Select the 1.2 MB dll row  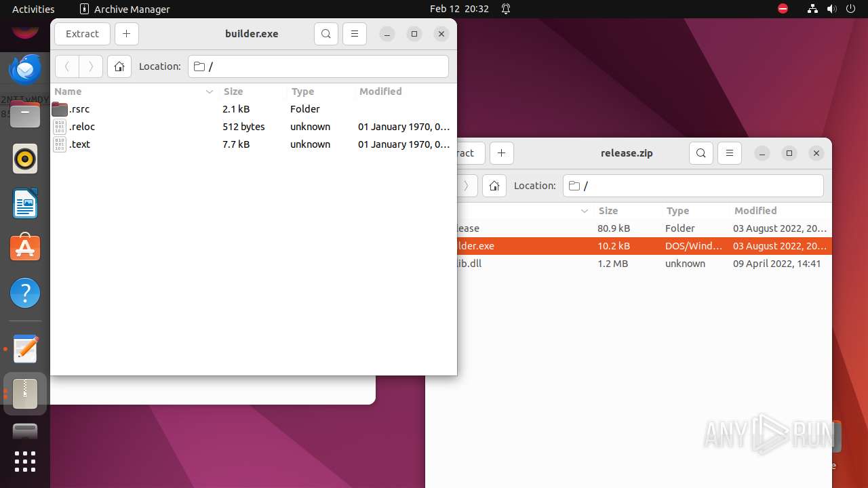[x=644, y=264]
